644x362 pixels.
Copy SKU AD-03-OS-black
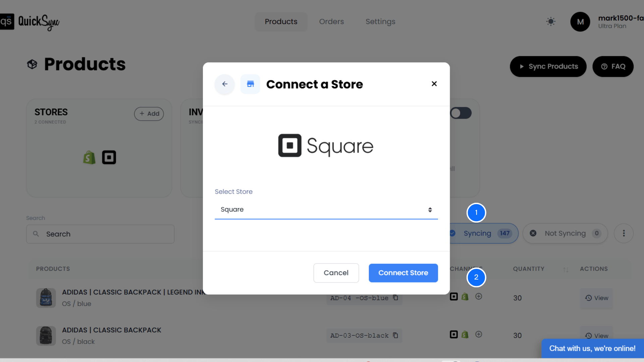395,336
